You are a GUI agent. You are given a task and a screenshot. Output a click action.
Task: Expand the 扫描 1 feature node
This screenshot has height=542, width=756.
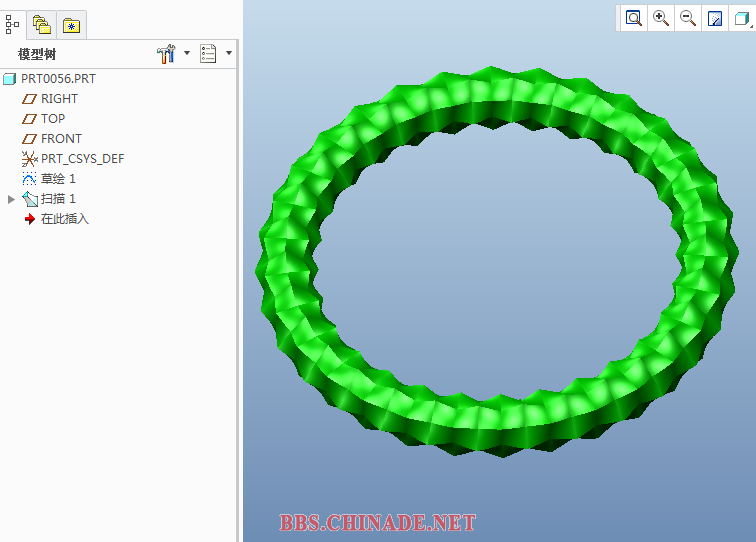[x=11, y=199]
